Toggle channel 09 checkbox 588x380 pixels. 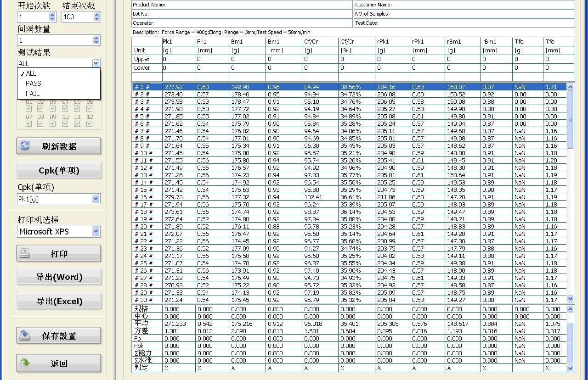pos(53,123)
